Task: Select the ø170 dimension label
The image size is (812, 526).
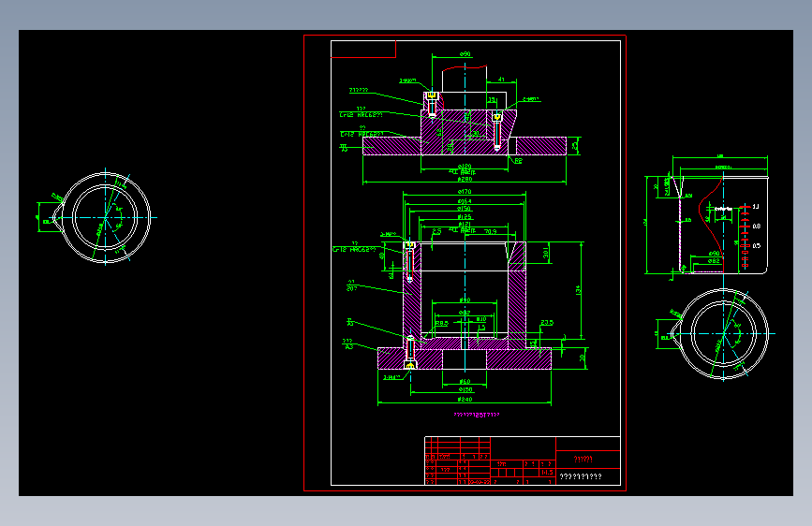Action: (x=465, y=192)
